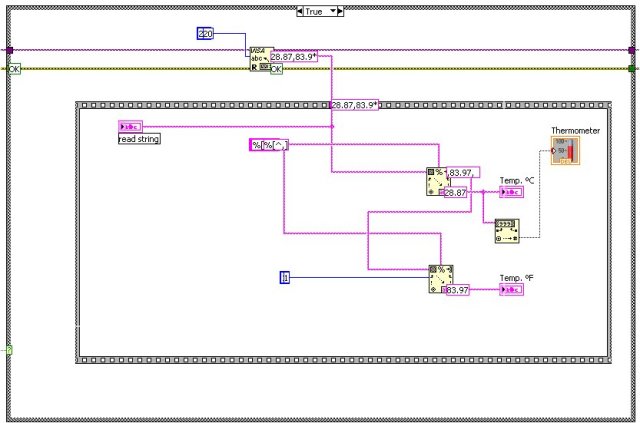Click the read string indicator terminal
This screenshot has height=423, width=640.
132,126
